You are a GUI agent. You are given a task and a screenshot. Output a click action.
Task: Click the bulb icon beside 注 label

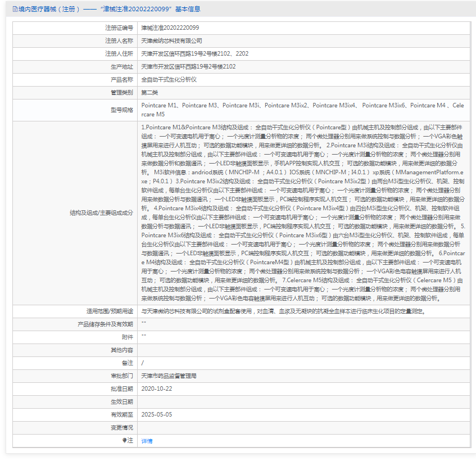124,440
